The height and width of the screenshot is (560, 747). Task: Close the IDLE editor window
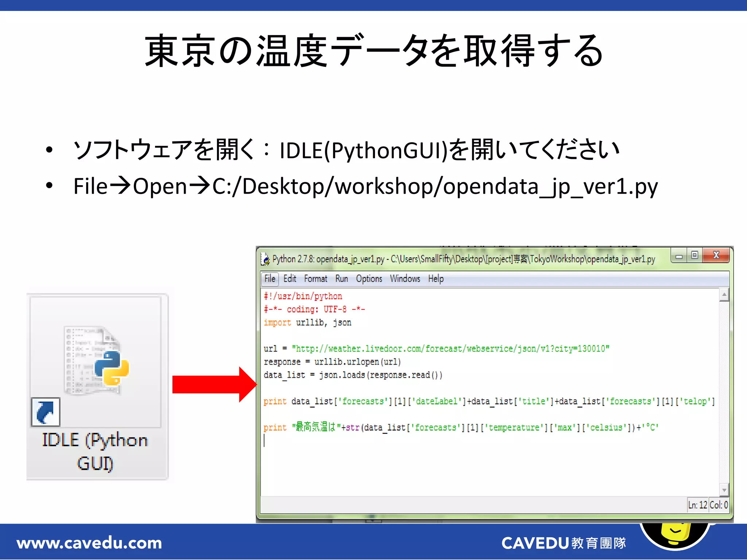(716, 255)
